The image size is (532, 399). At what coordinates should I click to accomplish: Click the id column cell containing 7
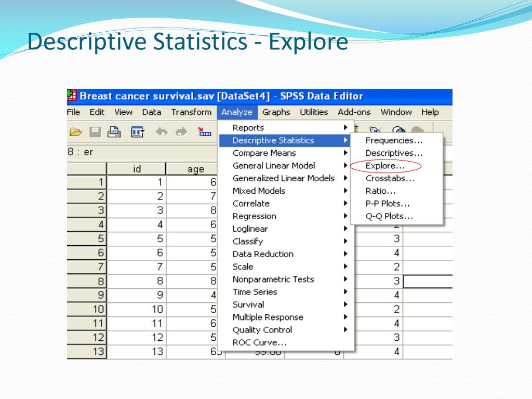click(x=137, y=267)
